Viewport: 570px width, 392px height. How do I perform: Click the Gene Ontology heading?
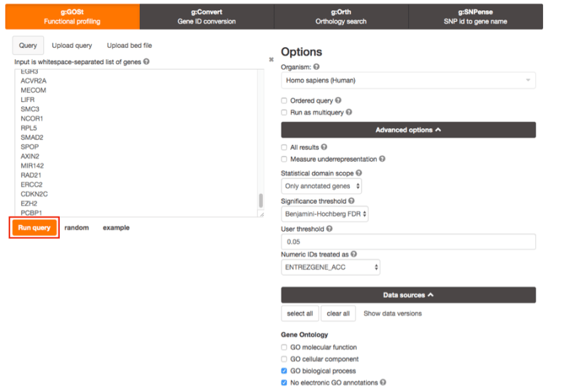click(x=305, y=334)
